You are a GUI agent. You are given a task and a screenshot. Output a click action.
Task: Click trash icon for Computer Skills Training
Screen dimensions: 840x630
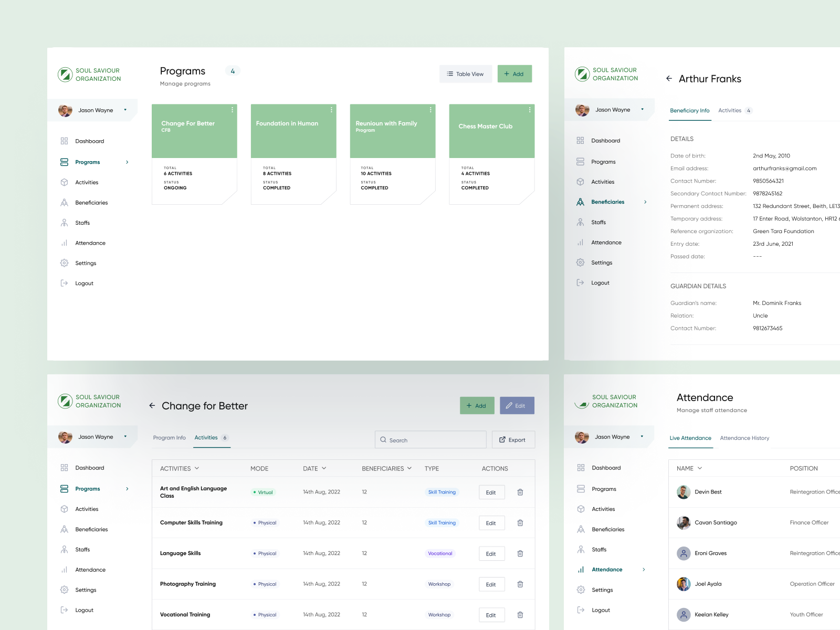(x=520, y=523)
